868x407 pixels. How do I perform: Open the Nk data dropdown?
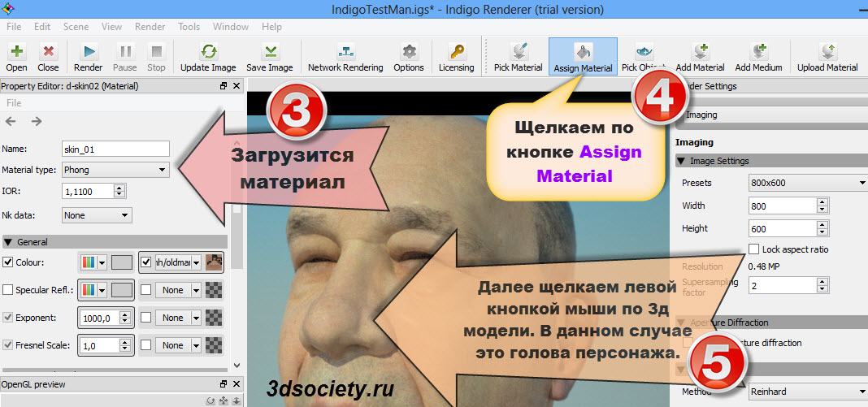point(97,215)
